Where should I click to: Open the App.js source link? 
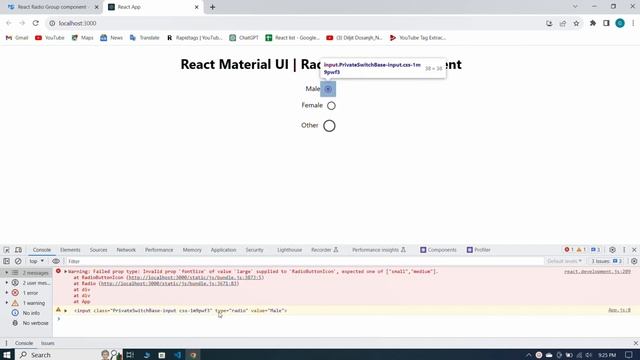point(619,310)
